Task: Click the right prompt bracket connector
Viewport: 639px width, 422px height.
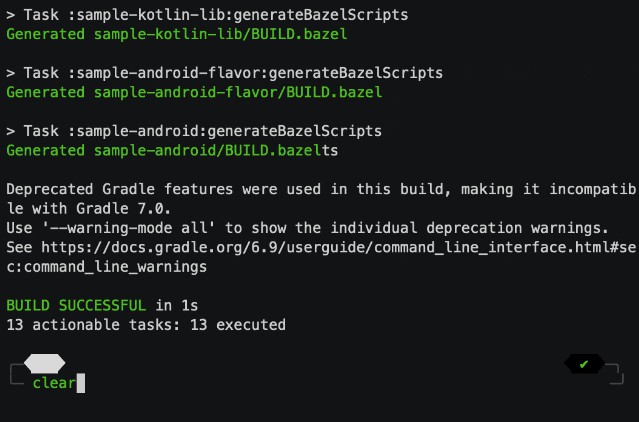Action: 615,374
